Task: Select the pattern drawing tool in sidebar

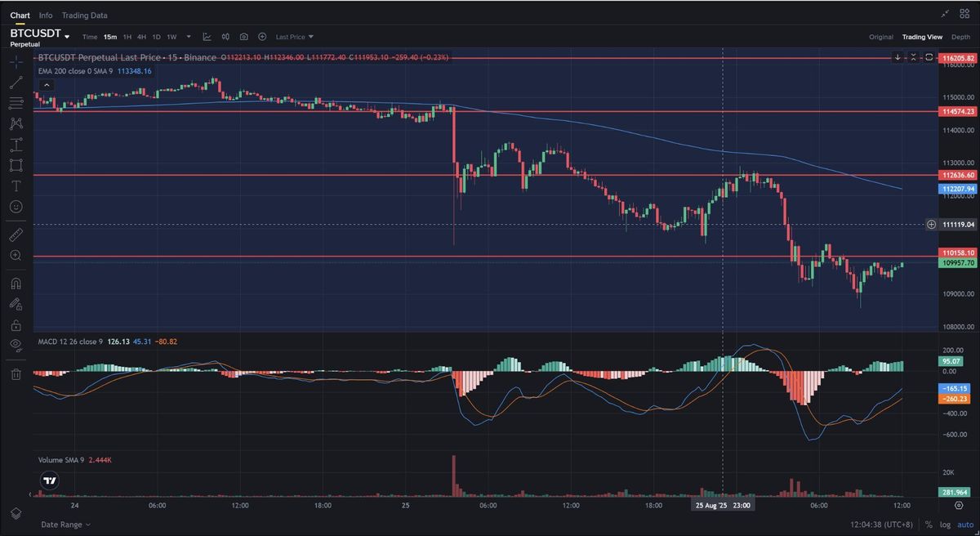Action: (x=16, y=123)
